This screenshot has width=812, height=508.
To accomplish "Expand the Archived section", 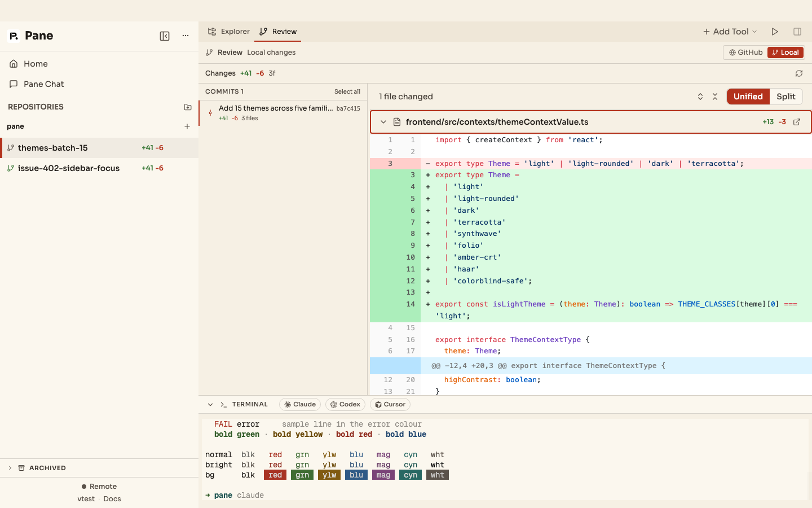I will click(10, 468).
